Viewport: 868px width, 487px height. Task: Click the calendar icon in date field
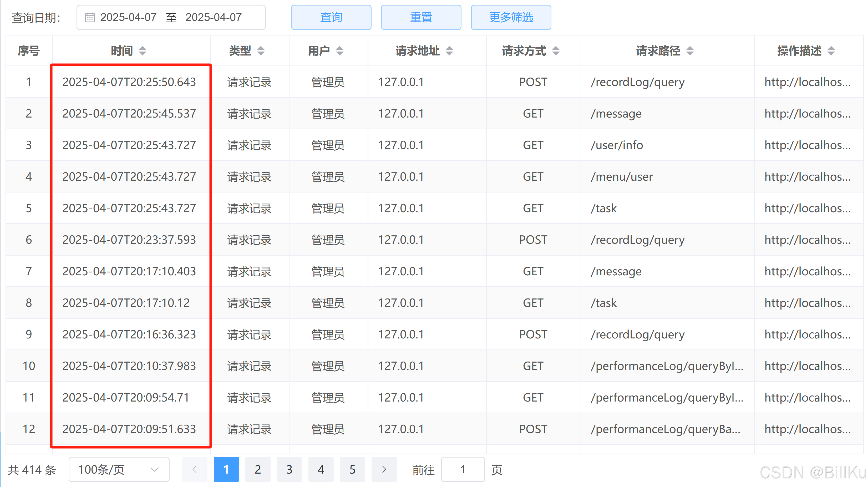tap(90, 17)
